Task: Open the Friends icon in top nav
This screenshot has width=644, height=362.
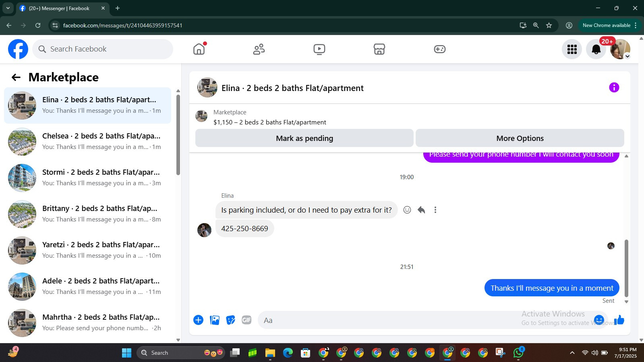Action: pos(259,49)
